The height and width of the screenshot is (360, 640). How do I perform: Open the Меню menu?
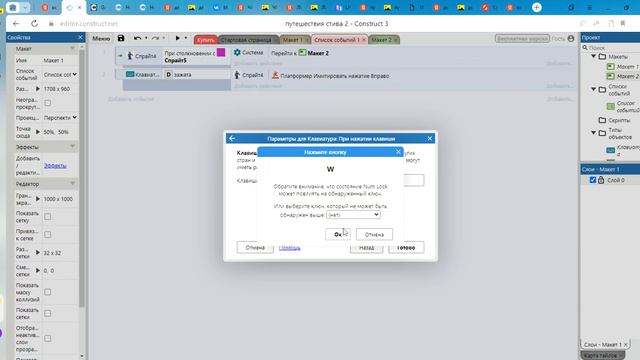(101, 38)
